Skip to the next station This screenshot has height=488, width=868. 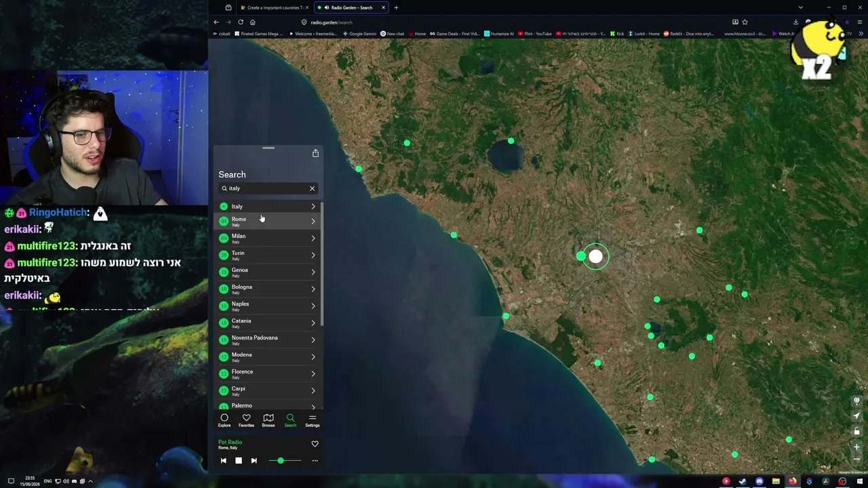[x=254, y=461]
